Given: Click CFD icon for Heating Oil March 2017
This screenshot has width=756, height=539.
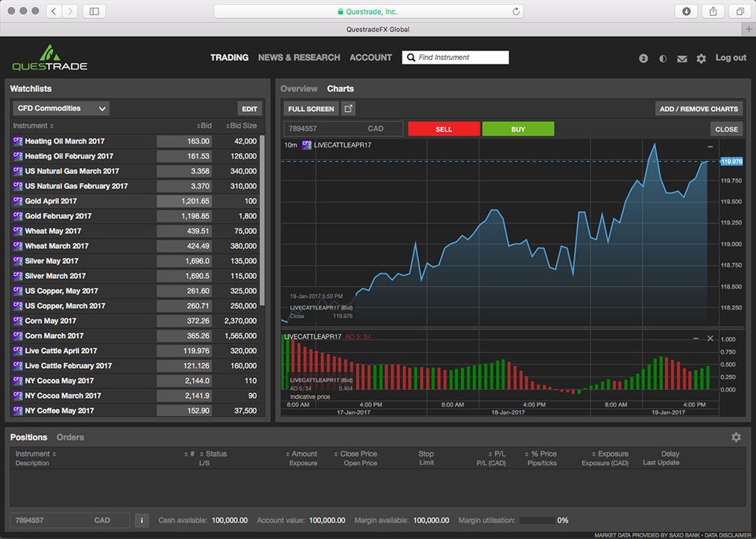Looking at the screenshot, I should (18, 141).
